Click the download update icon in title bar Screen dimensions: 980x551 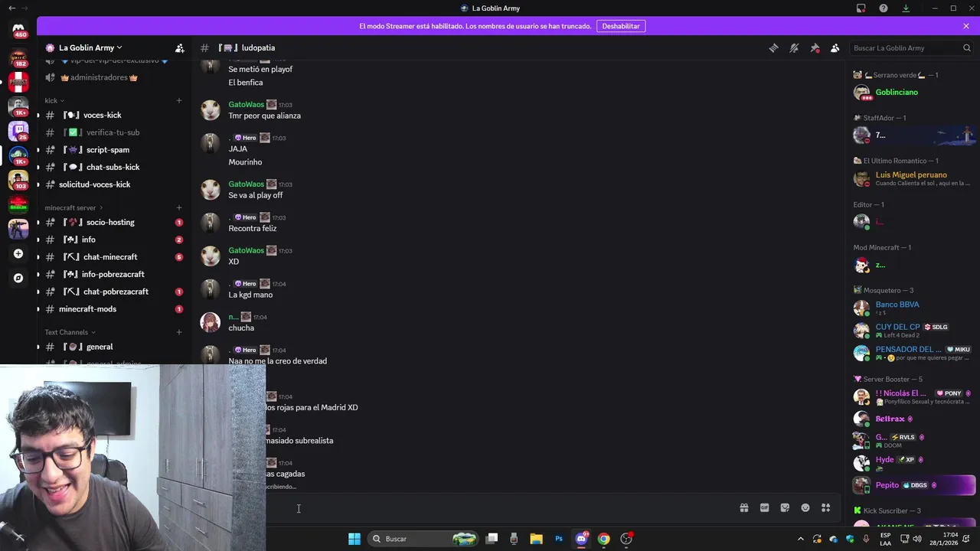(x=906, y=8)
